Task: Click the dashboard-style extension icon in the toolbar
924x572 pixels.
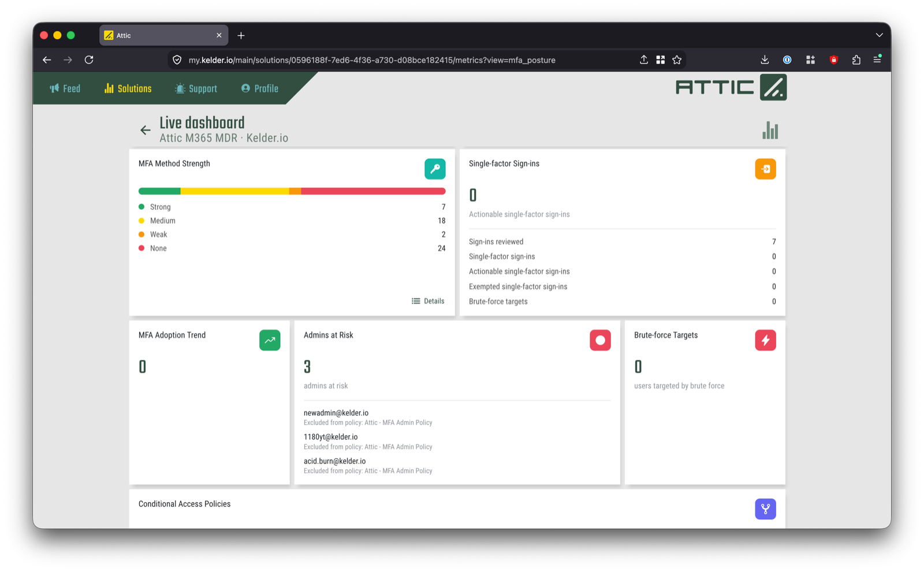Action: (x=810, y=60)
